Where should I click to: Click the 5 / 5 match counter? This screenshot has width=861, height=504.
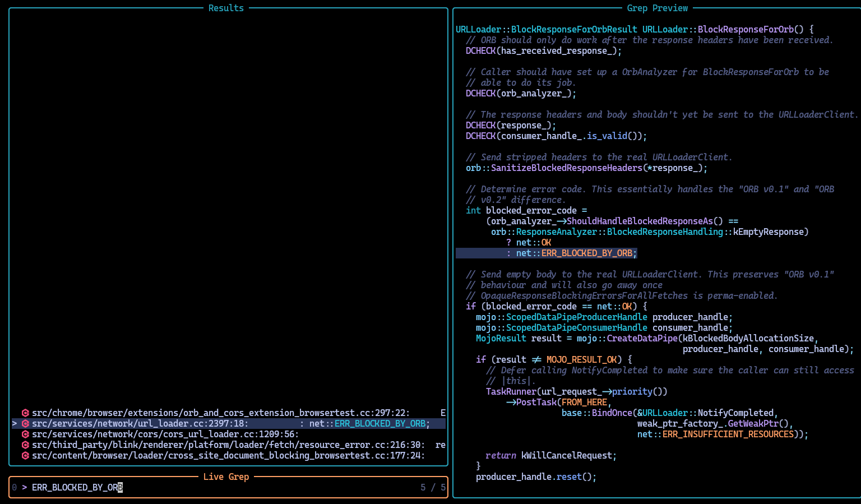433,487
